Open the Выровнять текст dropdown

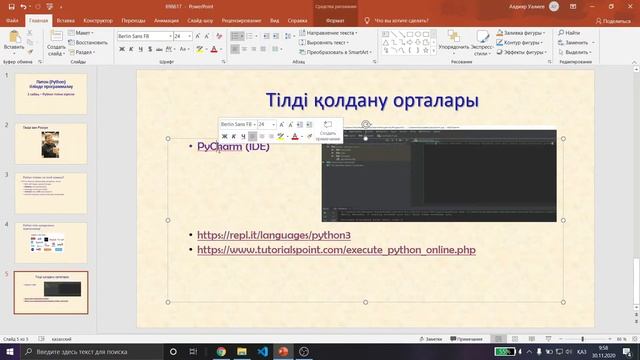pos(324,42)
